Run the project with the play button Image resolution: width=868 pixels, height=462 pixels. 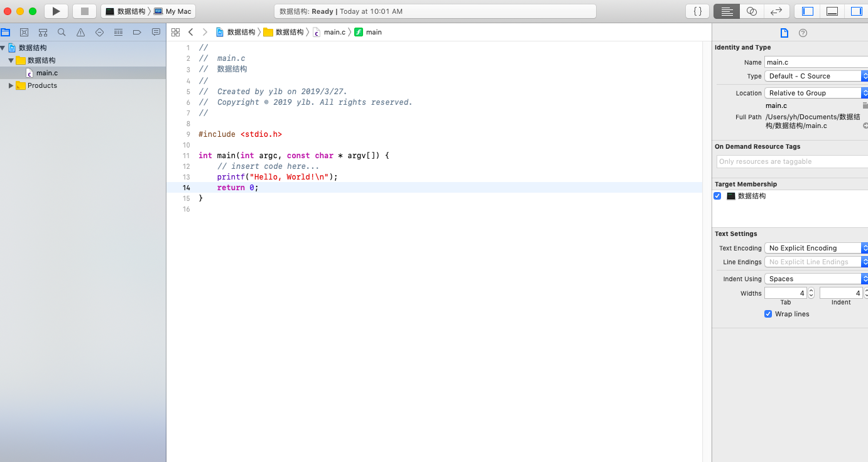(55, 11)
